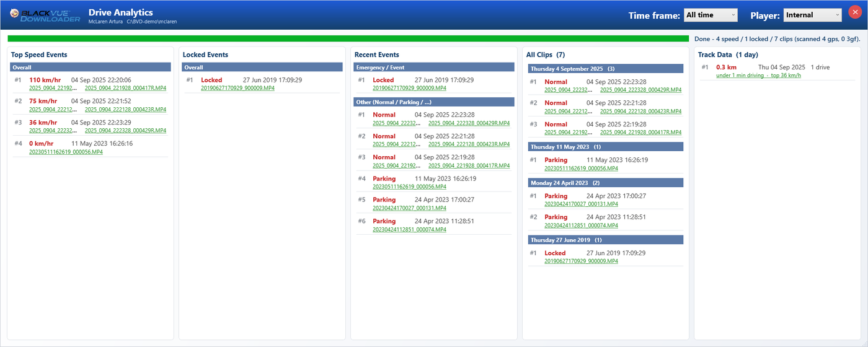Viewport: 868px width, 347px height.
Task: Click the '1 drive' text in Track Data
Action: [820, 68]
